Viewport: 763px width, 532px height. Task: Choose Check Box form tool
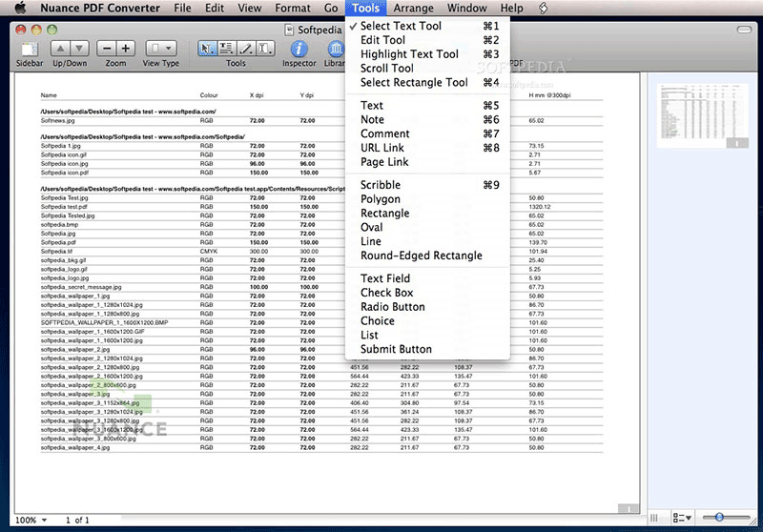pos(427,293)
